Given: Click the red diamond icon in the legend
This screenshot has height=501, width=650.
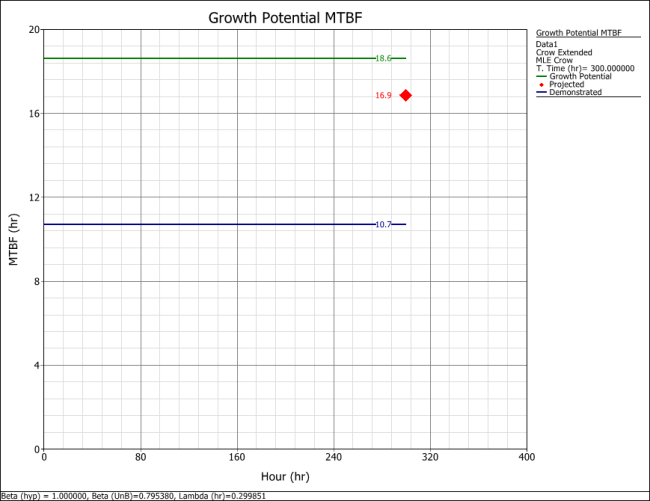Looking at the screenshot, I should point(542,84).
